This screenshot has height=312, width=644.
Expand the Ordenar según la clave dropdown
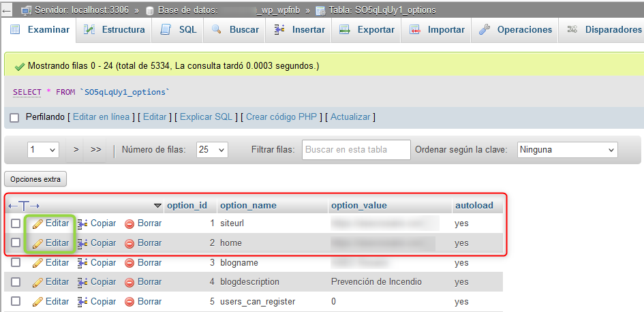click(566, 150)
